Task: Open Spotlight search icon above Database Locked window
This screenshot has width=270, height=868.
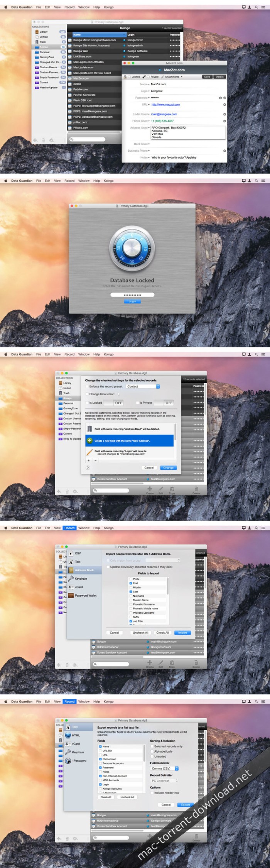Action: tap(256, 181)
